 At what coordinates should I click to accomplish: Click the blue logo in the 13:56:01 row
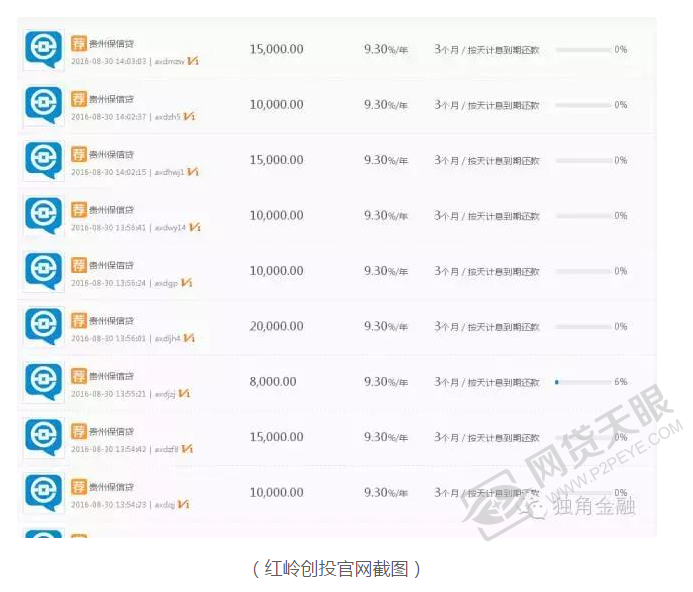(x=43, y=327)
